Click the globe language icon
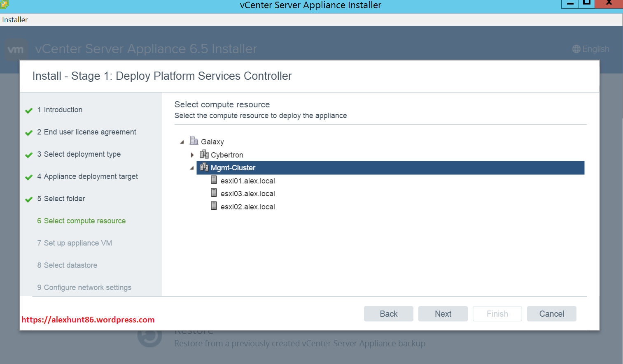Image resolution: width=623 pixels, height=364 pixels. (x=576, y=49)
